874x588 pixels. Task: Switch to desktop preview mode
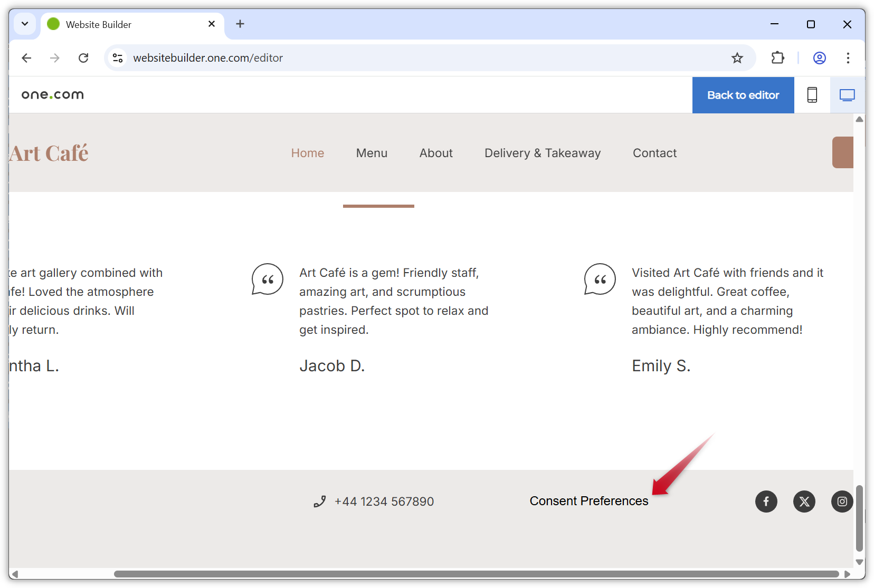coord(847,95)
